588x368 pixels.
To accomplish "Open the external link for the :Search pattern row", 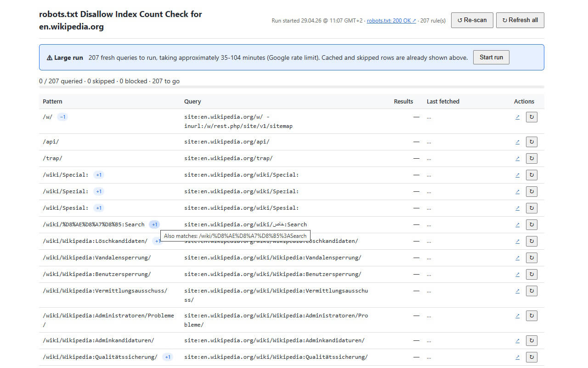I will [x=518, y=224].
